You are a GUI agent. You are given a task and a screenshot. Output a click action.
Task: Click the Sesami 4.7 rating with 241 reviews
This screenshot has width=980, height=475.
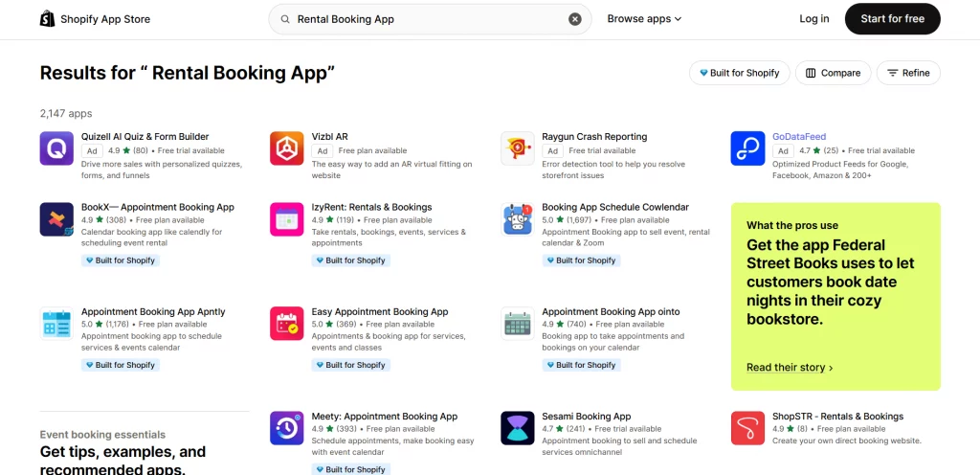564,429
